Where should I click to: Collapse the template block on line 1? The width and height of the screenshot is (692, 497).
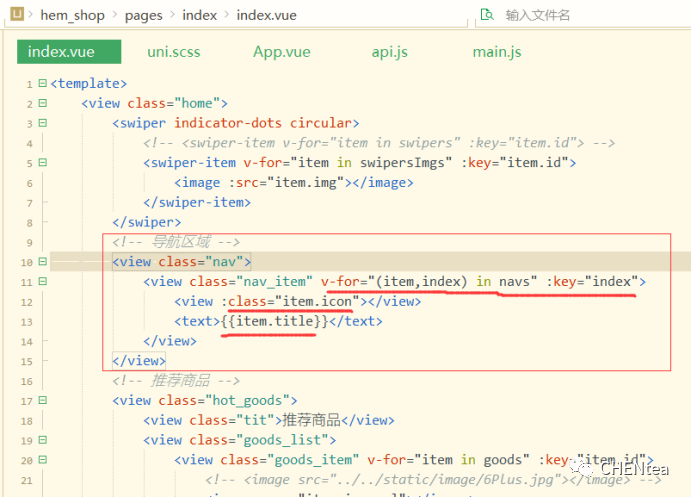coord(42,84)
